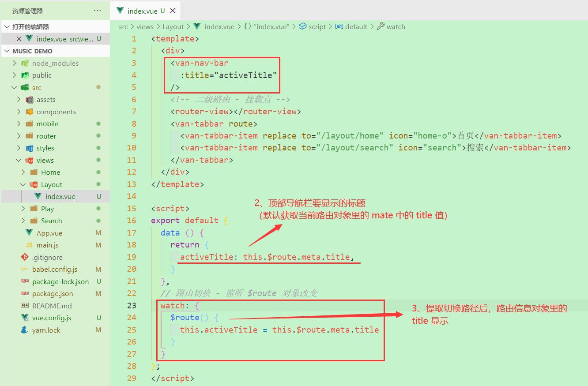Expand the public folder
Screen dimensions: 588x386
pos(14,75)
